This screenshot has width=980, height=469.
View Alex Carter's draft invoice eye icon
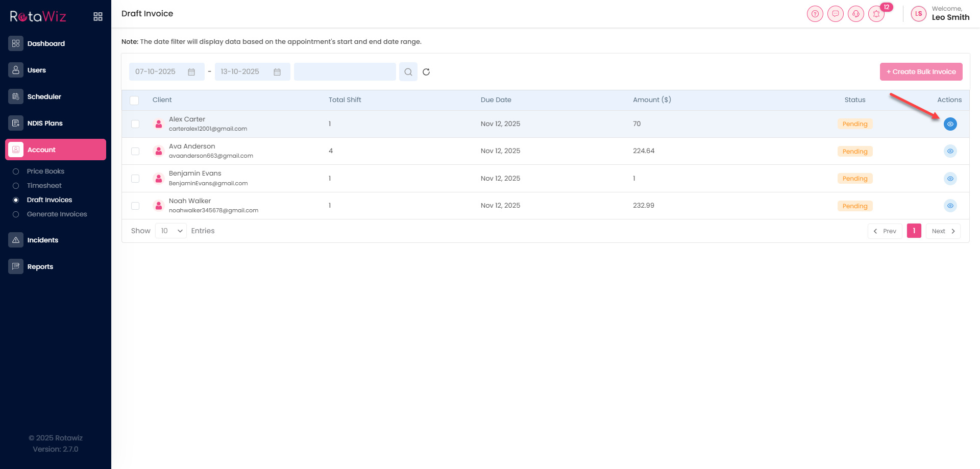pos(950,124)
